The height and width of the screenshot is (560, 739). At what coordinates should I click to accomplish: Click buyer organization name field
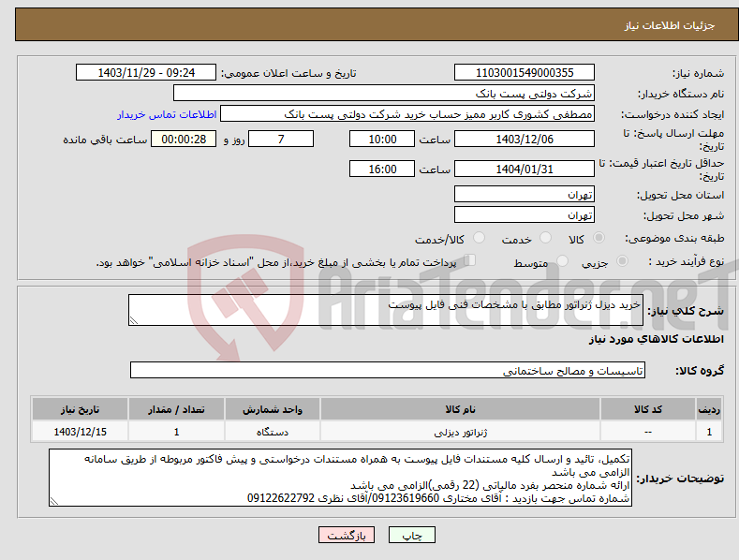(x=384, y=94)
